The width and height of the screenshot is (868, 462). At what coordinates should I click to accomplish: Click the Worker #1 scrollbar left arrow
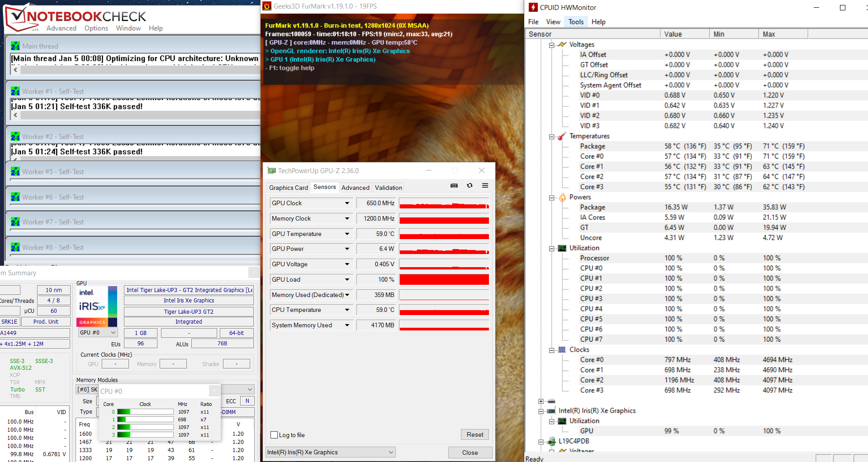click(x=16, y=115)
